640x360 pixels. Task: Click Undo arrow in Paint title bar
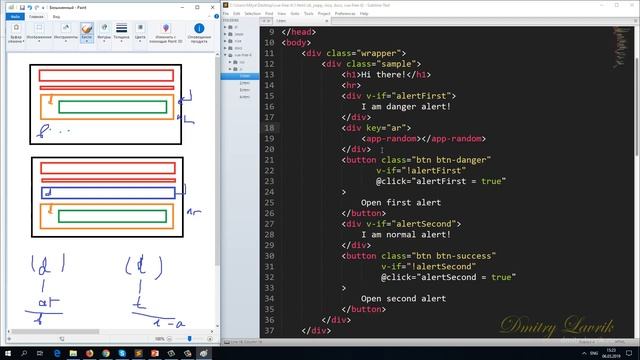29,7
